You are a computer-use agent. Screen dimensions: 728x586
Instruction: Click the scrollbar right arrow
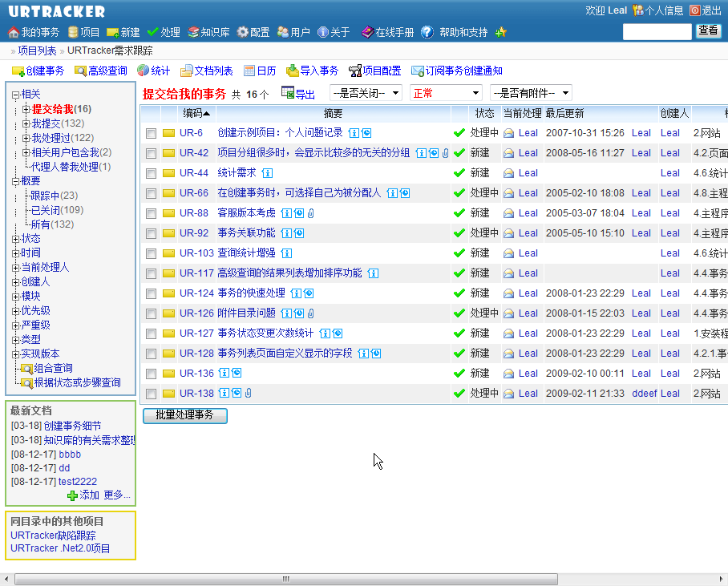pyautogui.click(x=721, y=579)
